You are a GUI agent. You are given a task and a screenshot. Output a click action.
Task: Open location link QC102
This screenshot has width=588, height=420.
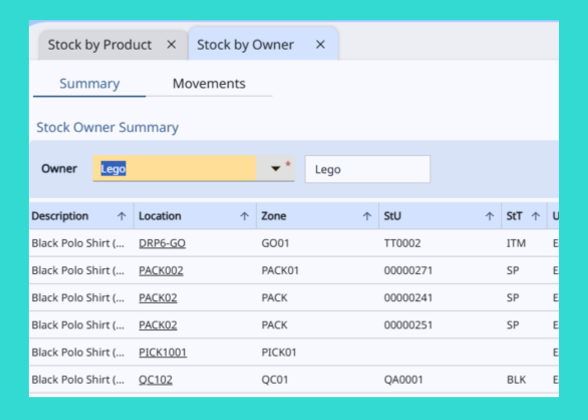pyautogui.click(x=156, y=380)
